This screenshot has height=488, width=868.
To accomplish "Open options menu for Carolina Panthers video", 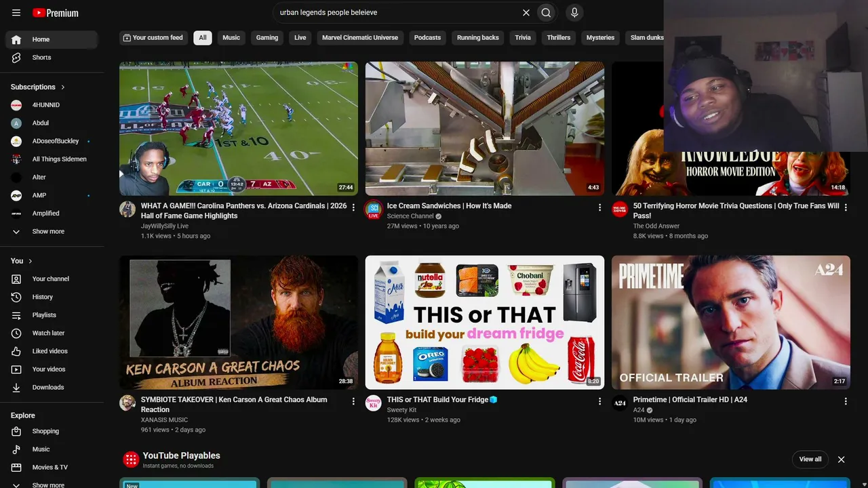I will pyautogui.click(x=353, y=207).
